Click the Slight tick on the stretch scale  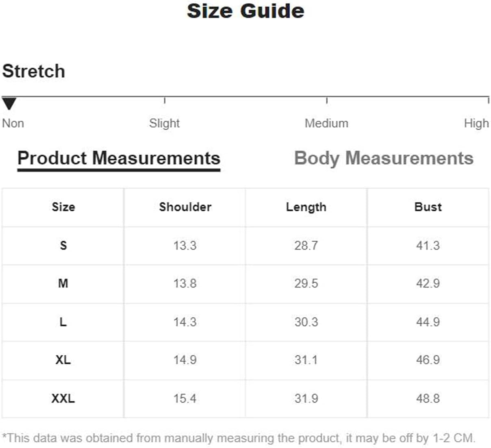165,100
